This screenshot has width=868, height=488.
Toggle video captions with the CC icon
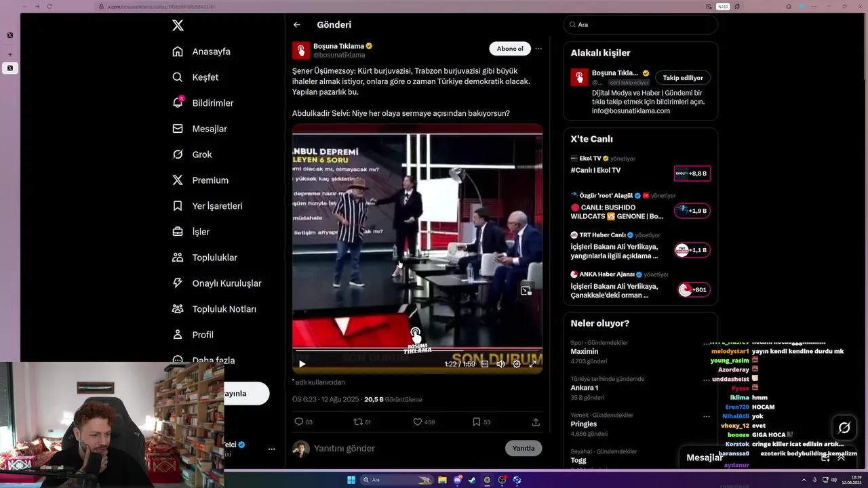click(485, 364)
